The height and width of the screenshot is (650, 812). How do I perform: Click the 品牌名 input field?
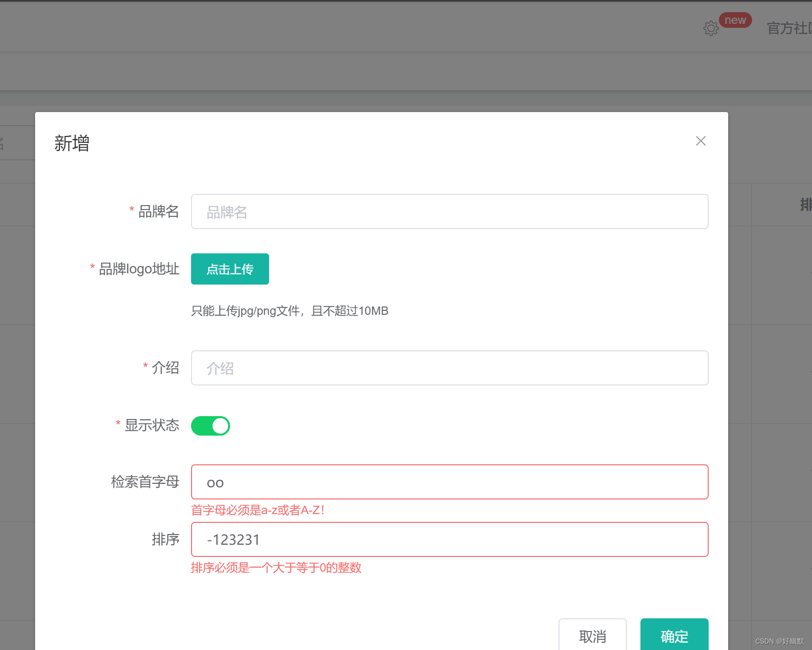pos(449,211)
